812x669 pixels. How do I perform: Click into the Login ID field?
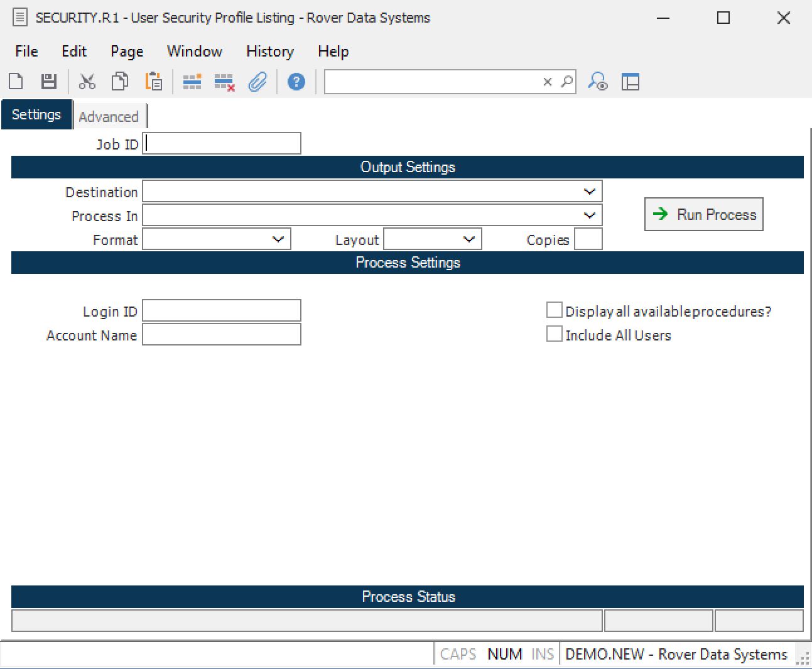(222, 311)
